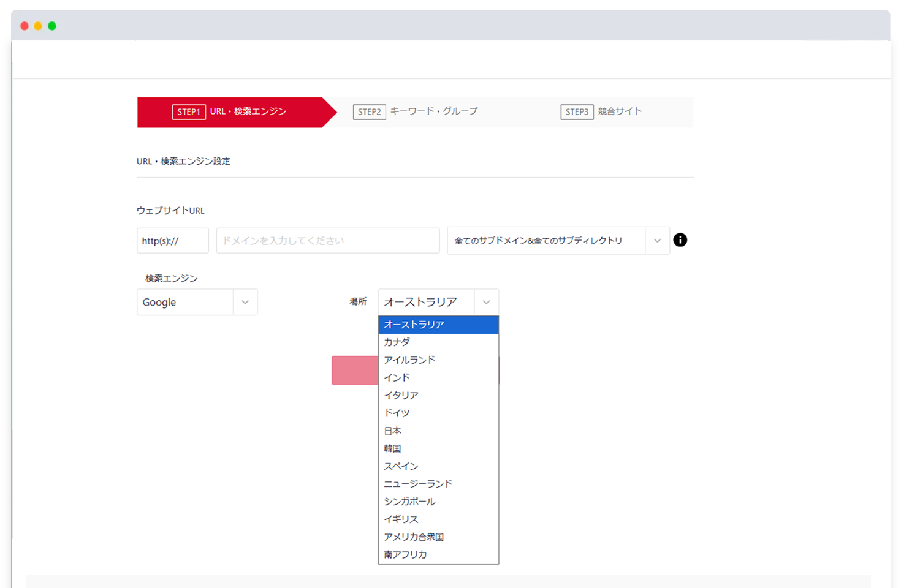Open the subdomain and subdirectory scope dropdown
This screenshot has height=588, width=901.
pyautogui.click(x=558, y=241)
